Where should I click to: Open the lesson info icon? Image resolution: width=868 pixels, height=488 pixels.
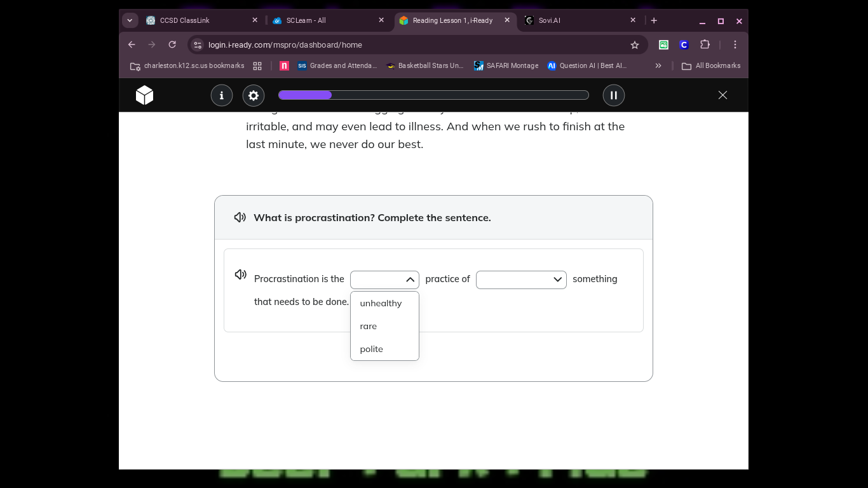(x=222, y=95)
